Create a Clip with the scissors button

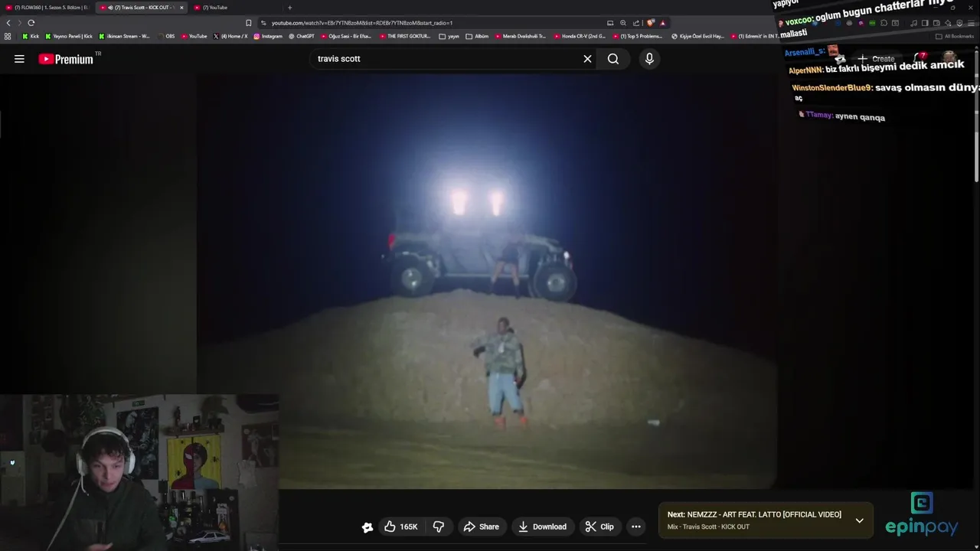[599, 527]
